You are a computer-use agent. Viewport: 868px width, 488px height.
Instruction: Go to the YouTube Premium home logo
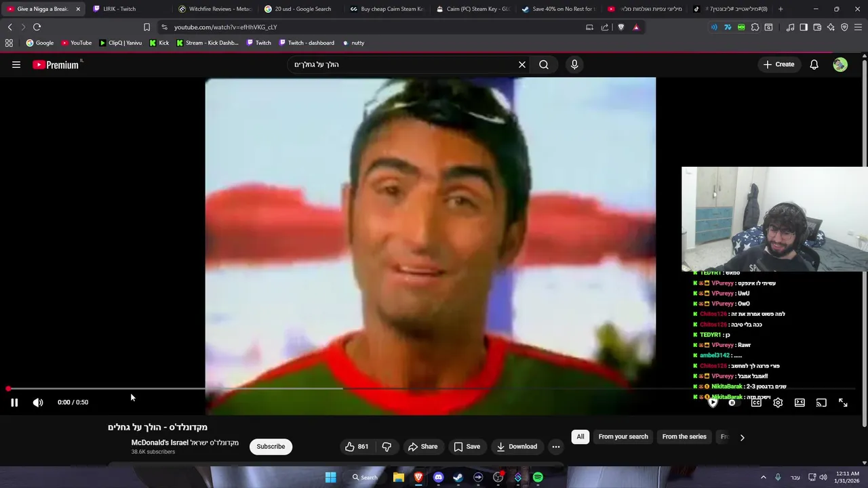(x=56, y=64)
